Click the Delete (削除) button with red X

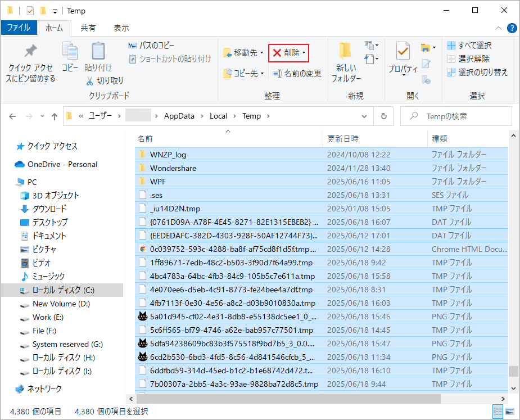[288, 53]
